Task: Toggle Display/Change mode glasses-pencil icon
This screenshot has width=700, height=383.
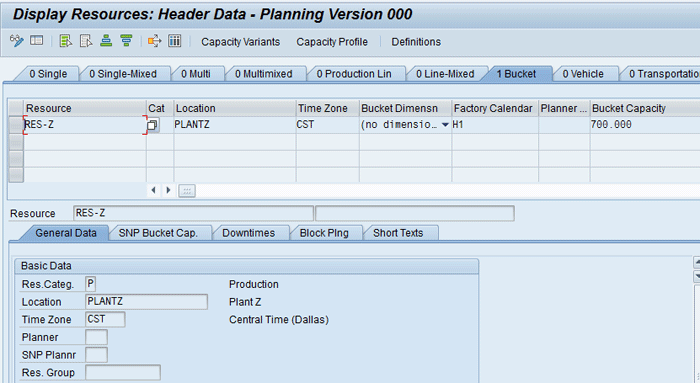Action: (x=17, y=41)
